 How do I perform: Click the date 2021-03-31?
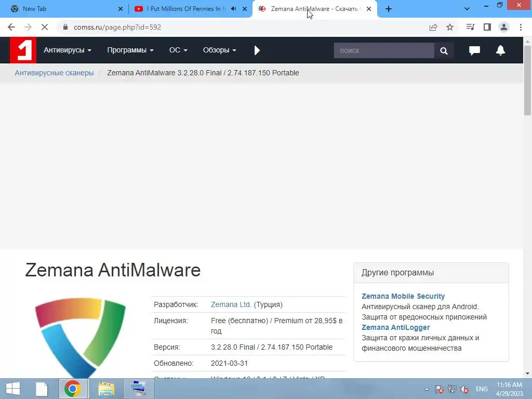[229, 363]
